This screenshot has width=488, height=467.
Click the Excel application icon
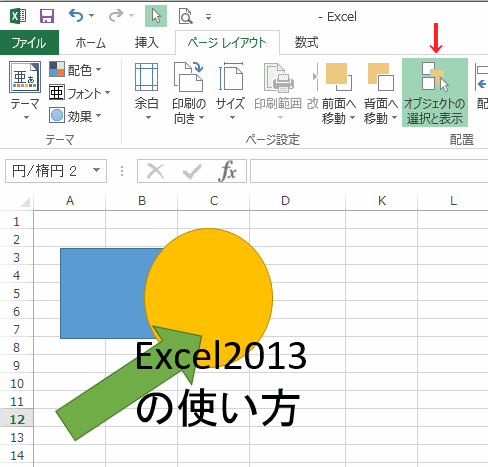pos(18,16)
